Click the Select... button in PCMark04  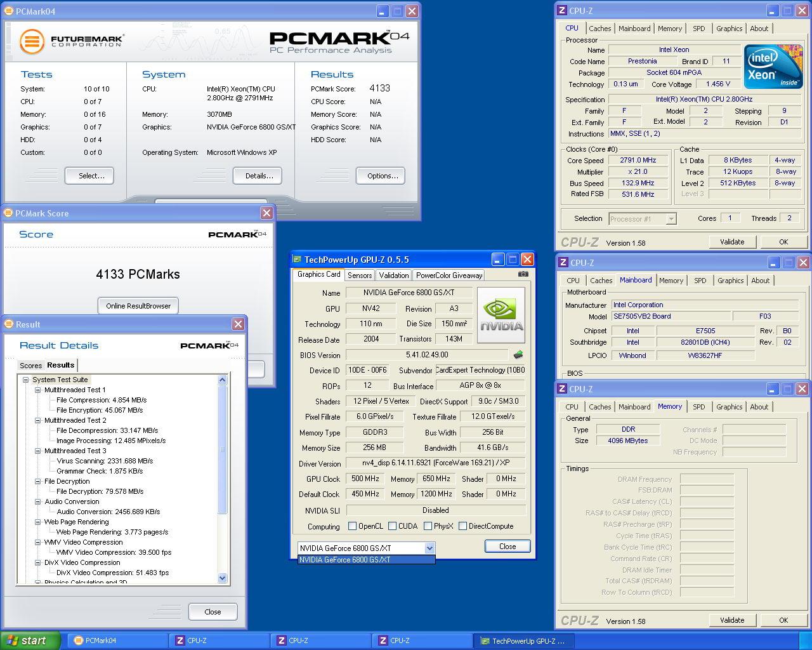click(x=89, y=176)
